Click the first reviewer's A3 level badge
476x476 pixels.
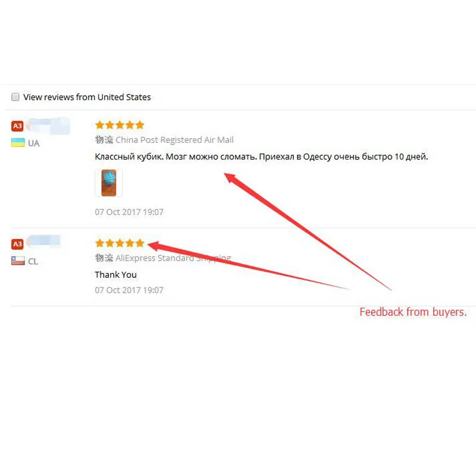tap(17, 126)
